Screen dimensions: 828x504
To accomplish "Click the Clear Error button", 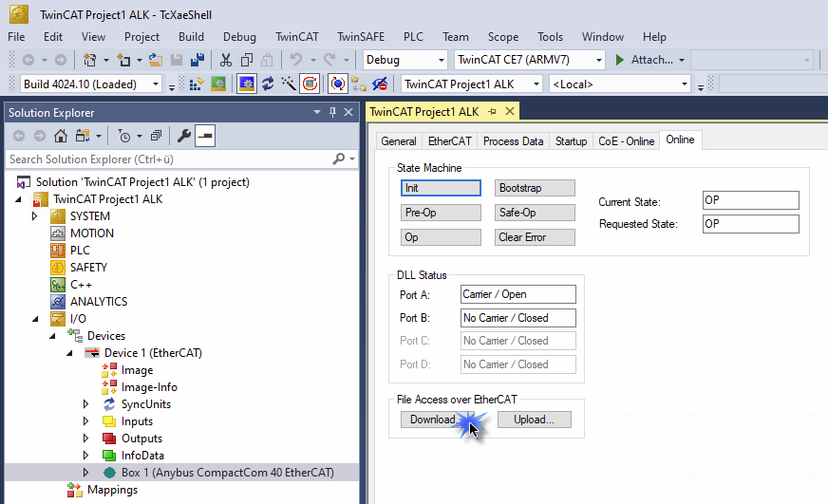I will point(535,237).
